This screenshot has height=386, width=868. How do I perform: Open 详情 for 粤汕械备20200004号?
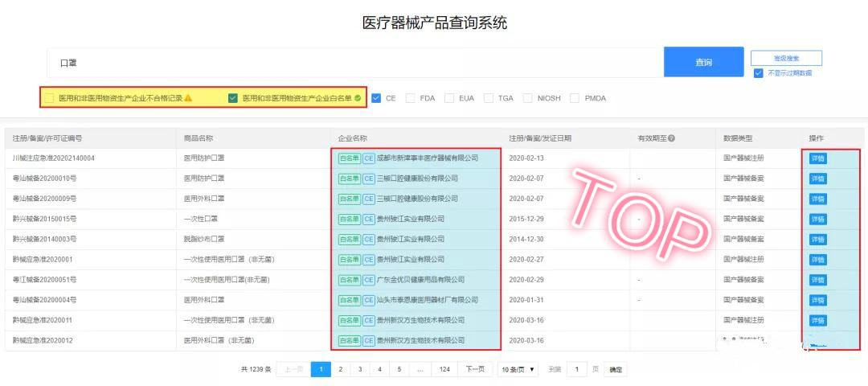[817, 300]
